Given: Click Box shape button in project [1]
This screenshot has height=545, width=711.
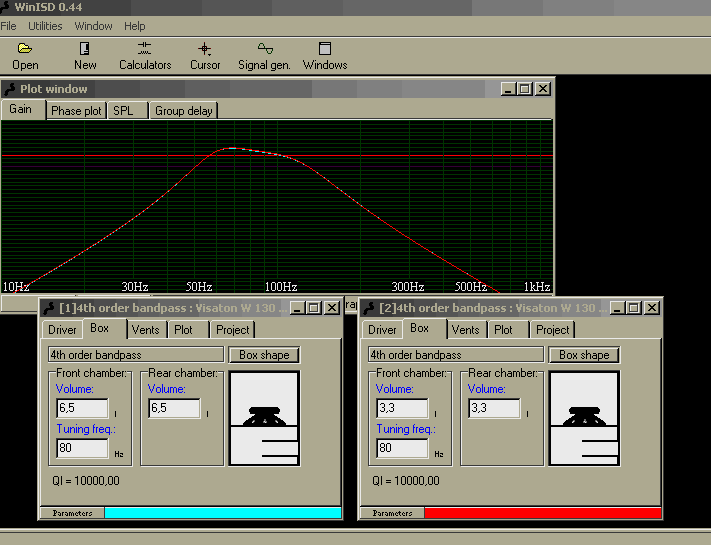Looking at the screenshot, I should pyautogui.click(x=264, y=355).
